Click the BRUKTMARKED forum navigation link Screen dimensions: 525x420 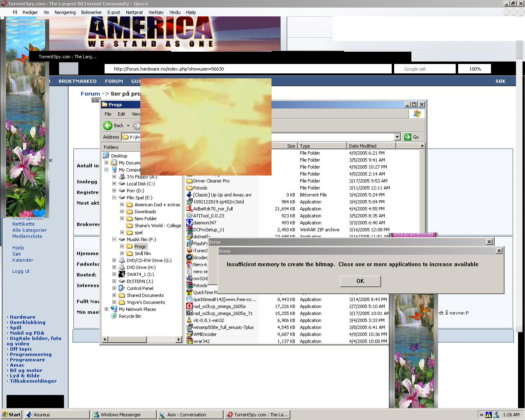(78, 81)
